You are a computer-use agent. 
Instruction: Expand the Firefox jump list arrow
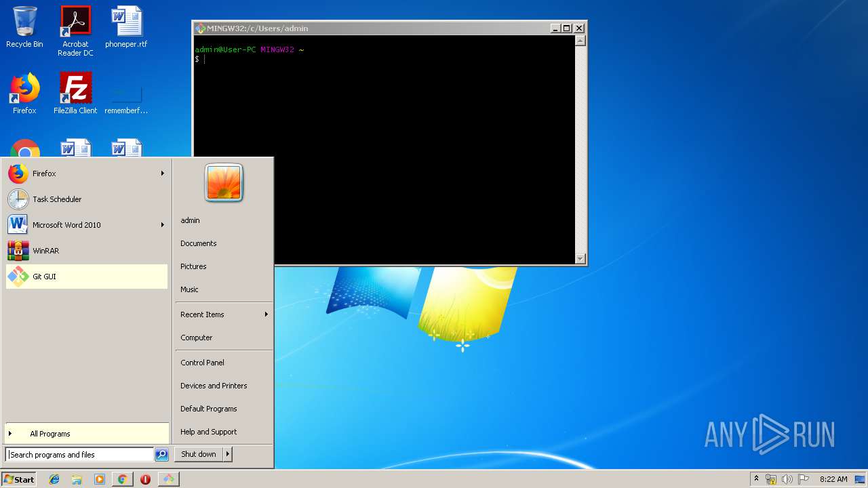click(x=162, y=174)
